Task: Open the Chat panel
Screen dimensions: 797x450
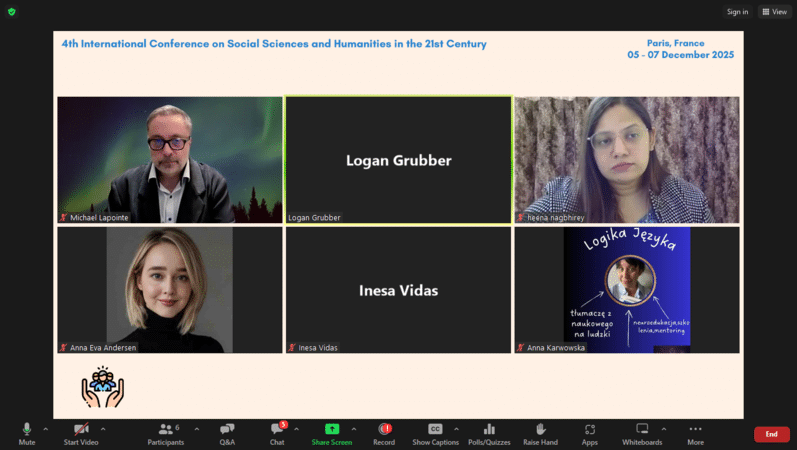Action: tap(277, 432)
